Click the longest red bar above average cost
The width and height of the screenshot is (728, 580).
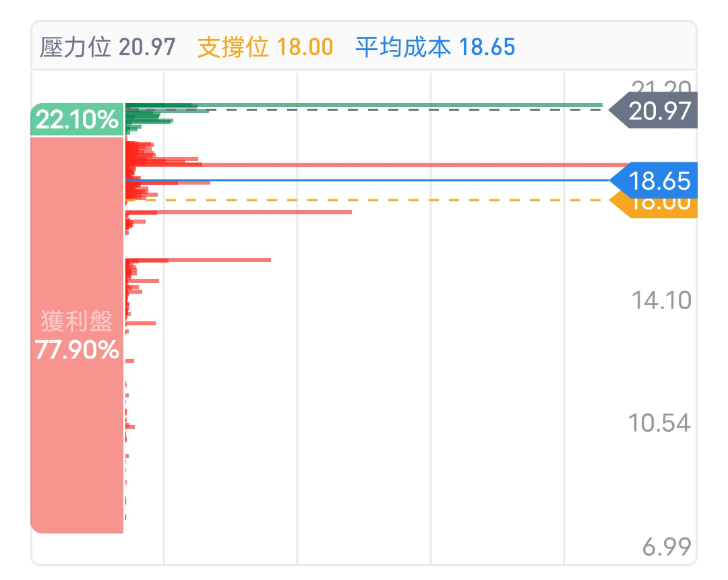tap(377, 165)
